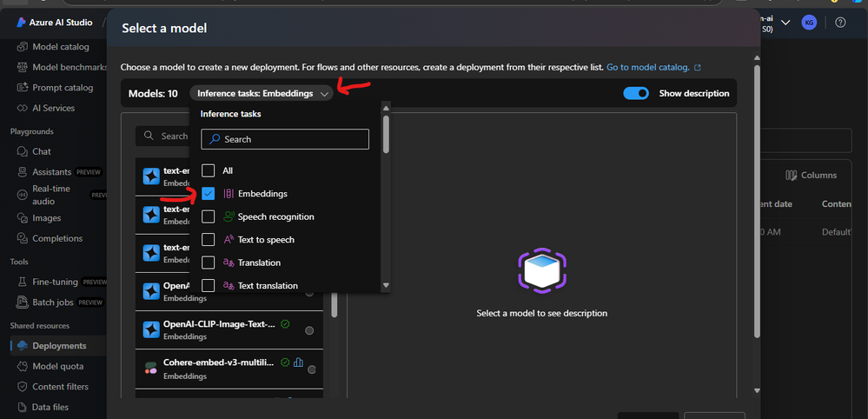Click the Deployments cloud icon
Screen dimensions: 868x419
[22, 345]
